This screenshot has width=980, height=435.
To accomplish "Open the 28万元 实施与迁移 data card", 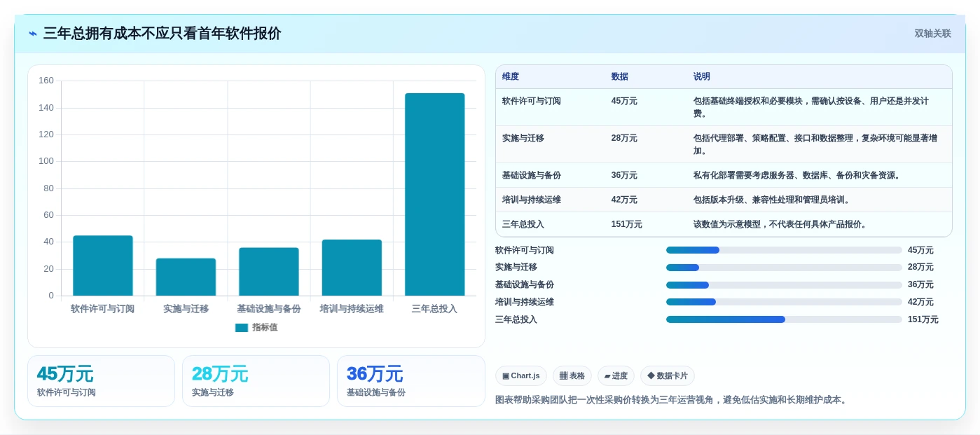I will click(x=256, y=381).
